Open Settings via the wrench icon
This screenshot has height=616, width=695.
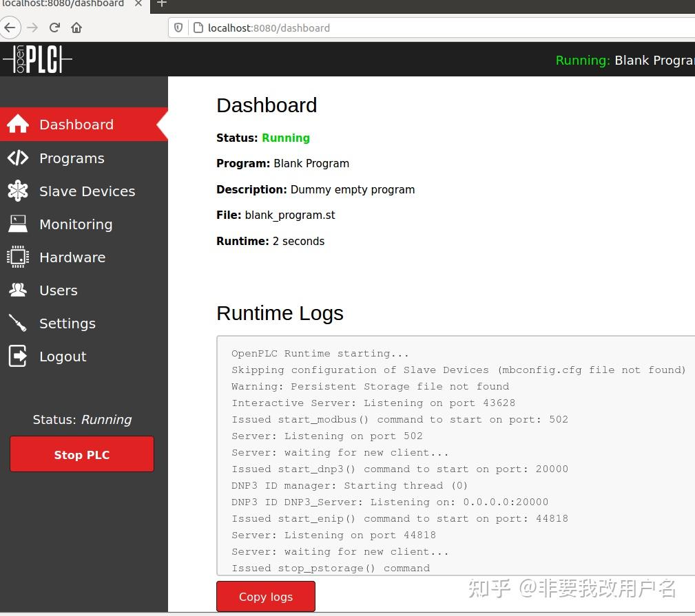(18, 323)
